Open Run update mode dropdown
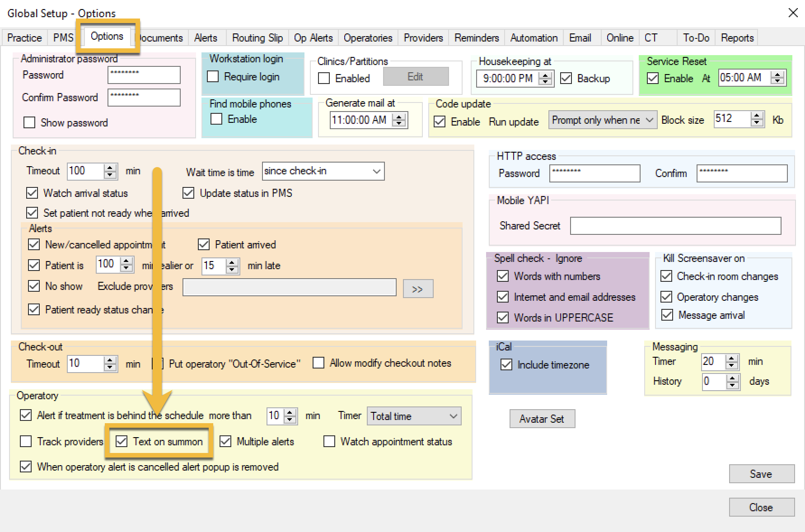 603,120
